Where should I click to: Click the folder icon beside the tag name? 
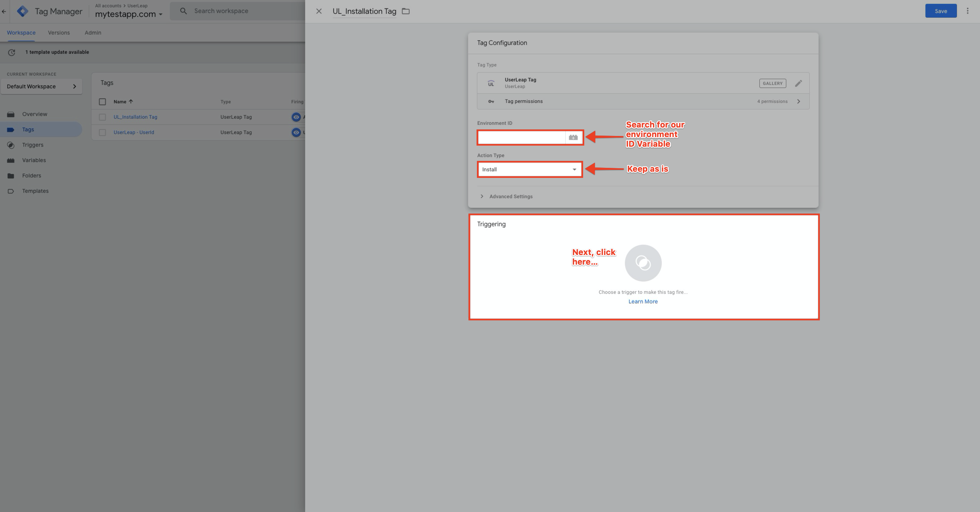coord(406,11)
